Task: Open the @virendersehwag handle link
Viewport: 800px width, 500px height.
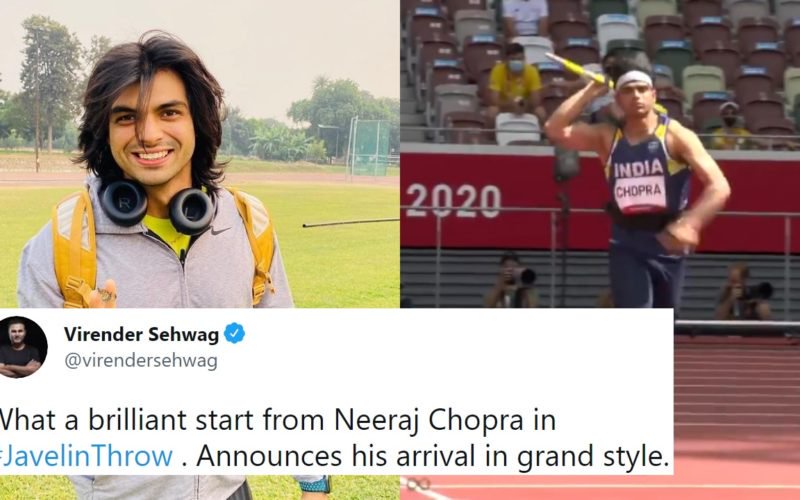Action: click(x=141, y=361)
